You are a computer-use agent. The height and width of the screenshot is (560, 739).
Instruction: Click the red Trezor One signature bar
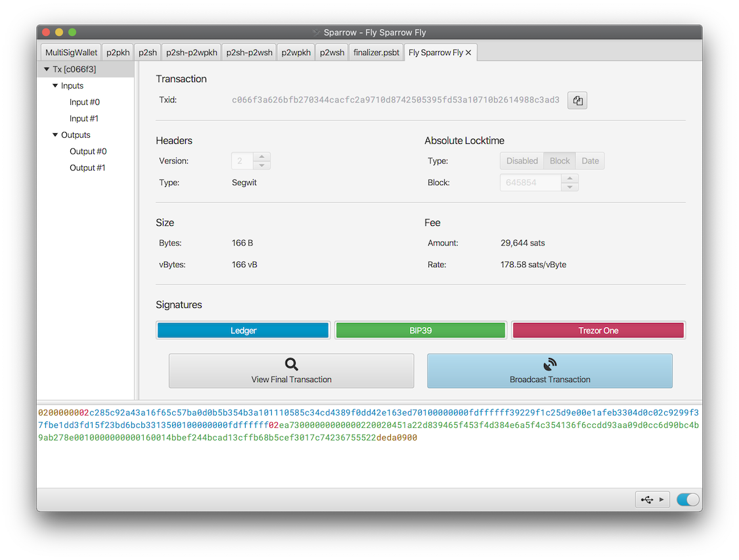(x=598, y=330)
